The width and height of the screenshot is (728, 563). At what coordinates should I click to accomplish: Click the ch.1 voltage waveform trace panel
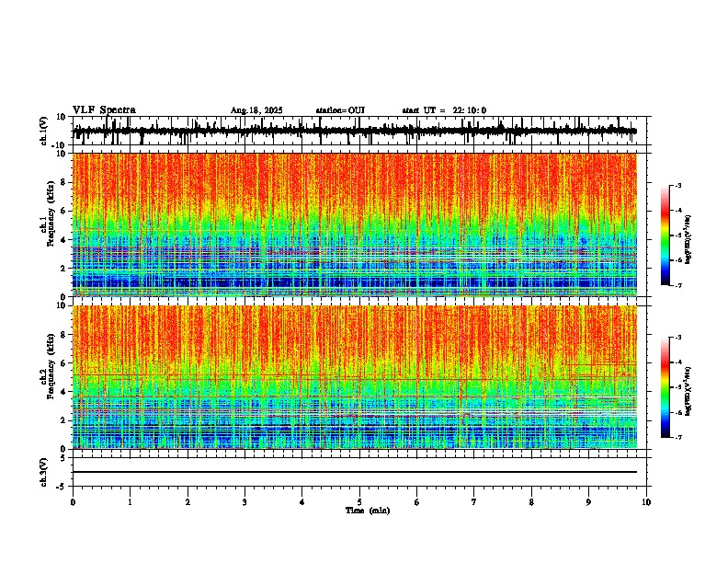(359, 131)
